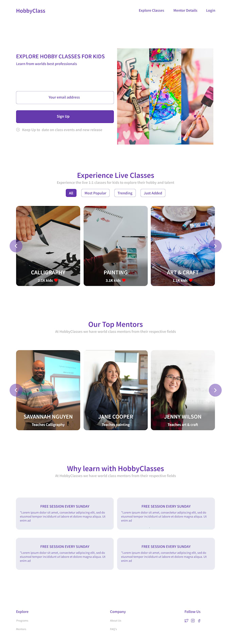The height and width of the screenshot is (644, 231).
Task: Focus the email address input field
Action: [x=65, y=97]
